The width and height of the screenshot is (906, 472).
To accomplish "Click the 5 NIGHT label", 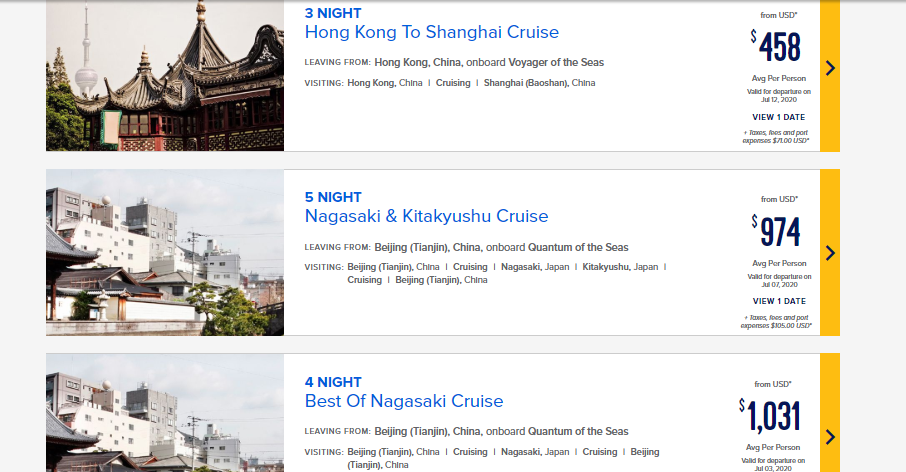I will click(x=333, y=197).
